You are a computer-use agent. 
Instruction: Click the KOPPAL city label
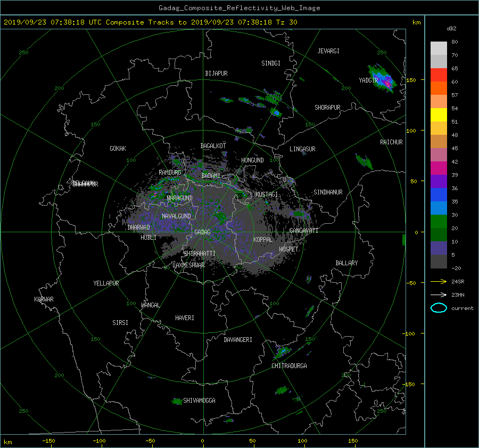(x=263, y=240)
